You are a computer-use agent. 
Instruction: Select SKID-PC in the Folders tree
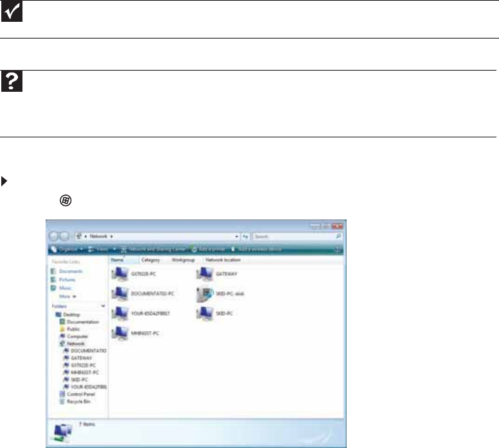pos(79,379)
